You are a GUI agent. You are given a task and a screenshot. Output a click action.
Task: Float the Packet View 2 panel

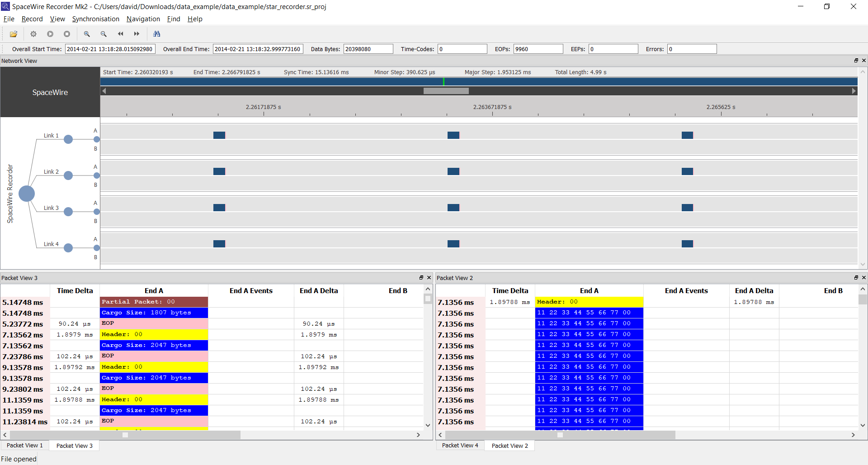[856, 278]
